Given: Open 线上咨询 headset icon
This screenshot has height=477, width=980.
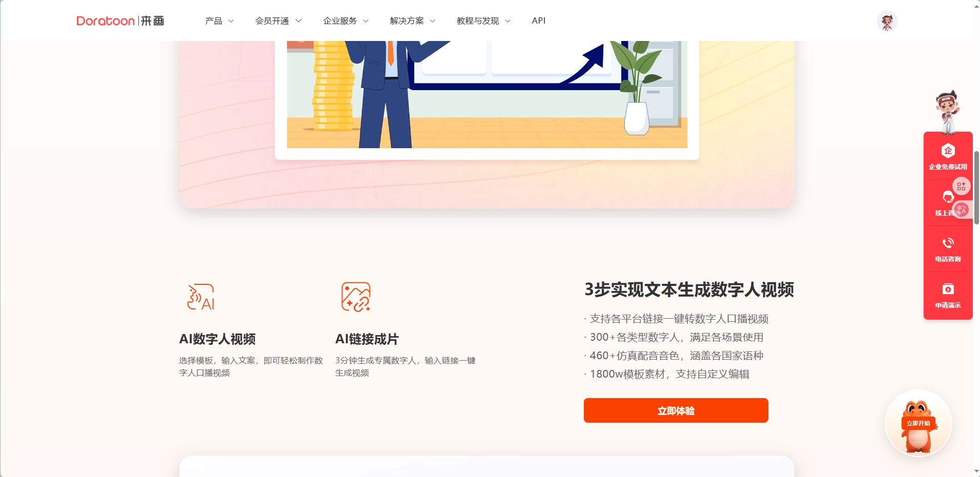Looking at the screenshot, I should pyautogui.click(x=947, y=197).
